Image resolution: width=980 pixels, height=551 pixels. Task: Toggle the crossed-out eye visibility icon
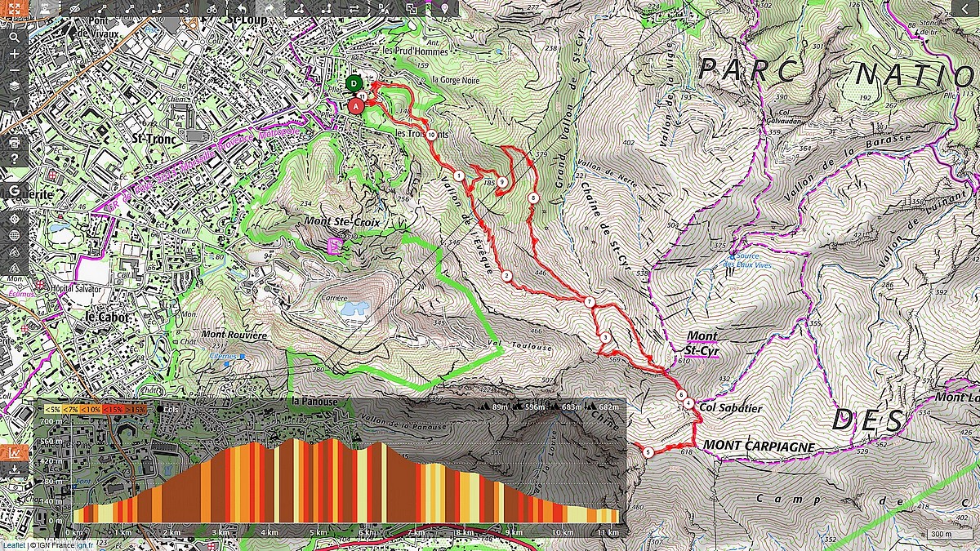[73, 8]
